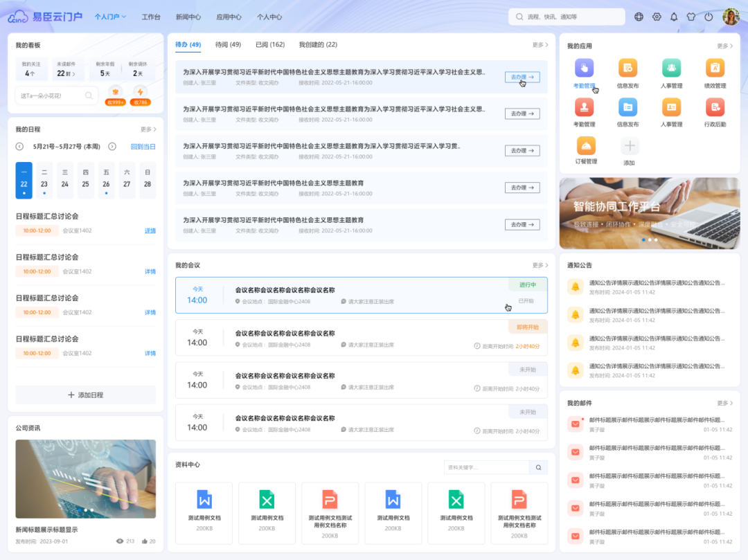Screen dimensions: 748x560
Task: Expand 更多 in 我的应用 panel
Action: pos(724,46)
